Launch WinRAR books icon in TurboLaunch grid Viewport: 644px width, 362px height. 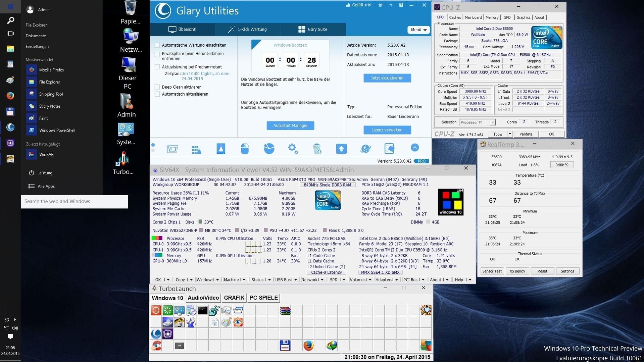coord(285,310)
